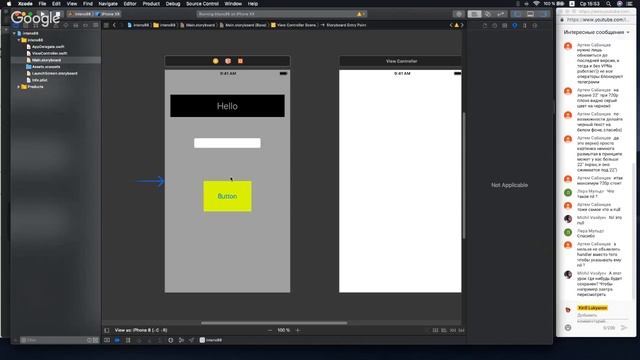The height and width of the screenshot is (360, 640).
Task: Toggle the Document Outline button
Action: 107,330
